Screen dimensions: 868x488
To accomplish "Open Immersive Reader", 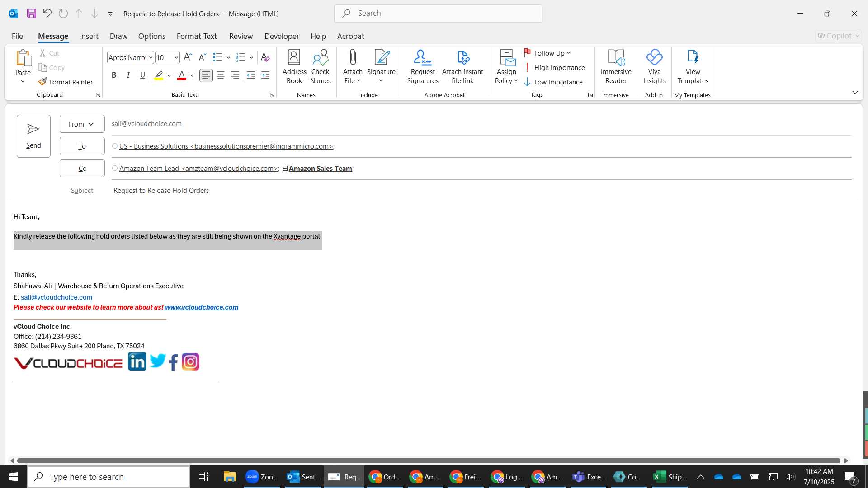I will [616, 67].
